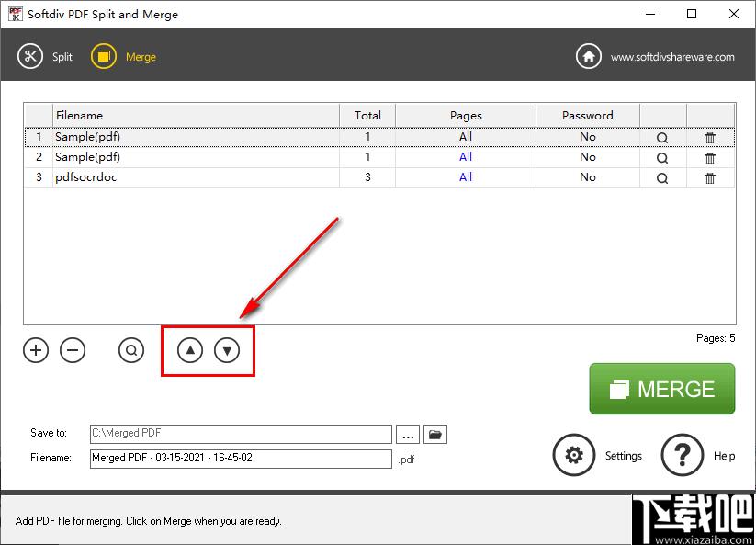
Task: Preview selected file with magnifier button
Action: click(x=131, y=350)
